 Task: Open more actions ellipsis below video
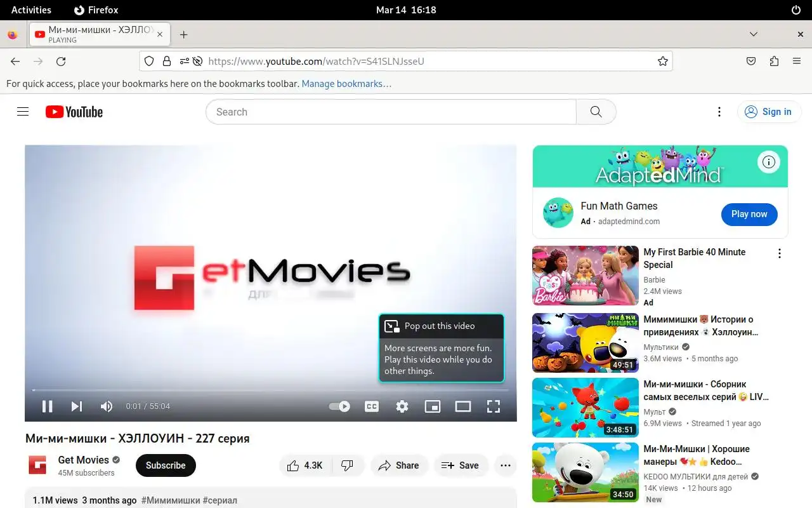506,465
